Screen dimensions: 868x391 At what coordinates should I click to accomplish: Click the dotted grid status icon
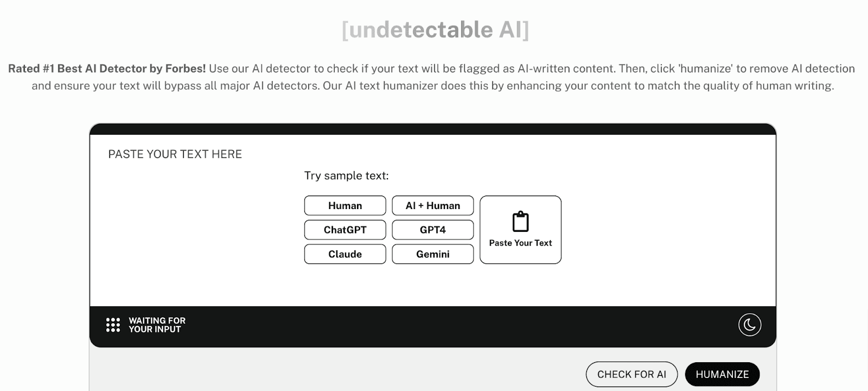coord(112,324)
